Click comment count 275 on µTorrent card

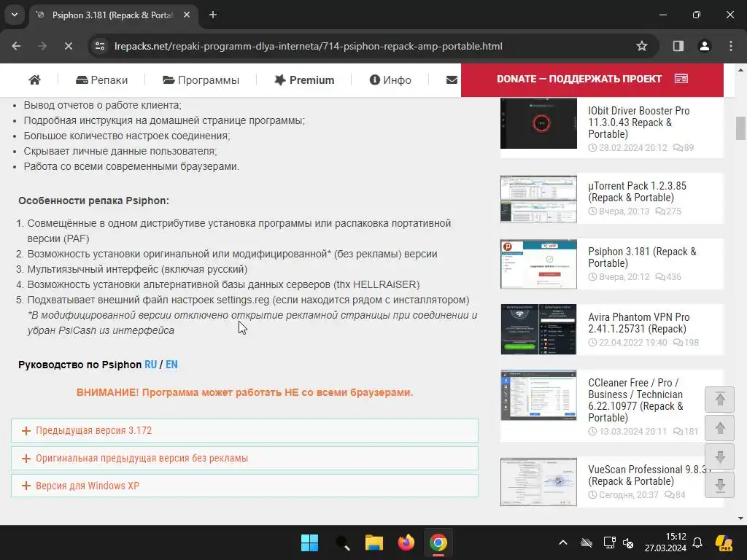pos(668,211)
